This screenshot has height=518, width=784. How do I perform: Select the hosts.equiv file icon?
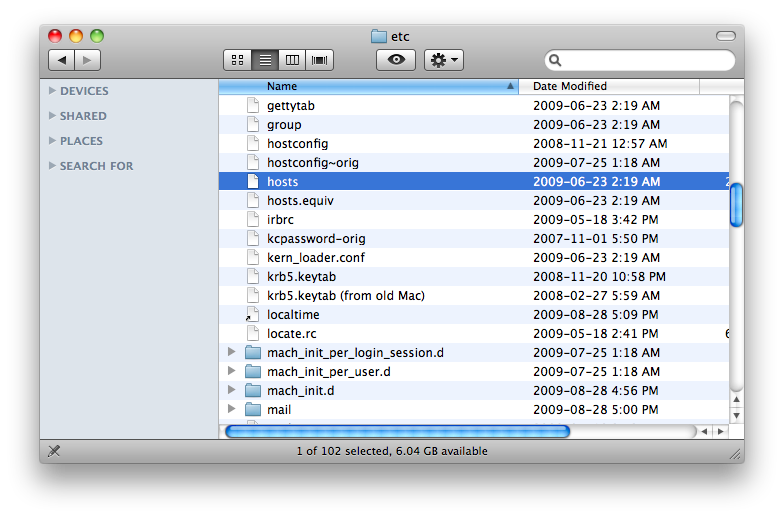253,200
